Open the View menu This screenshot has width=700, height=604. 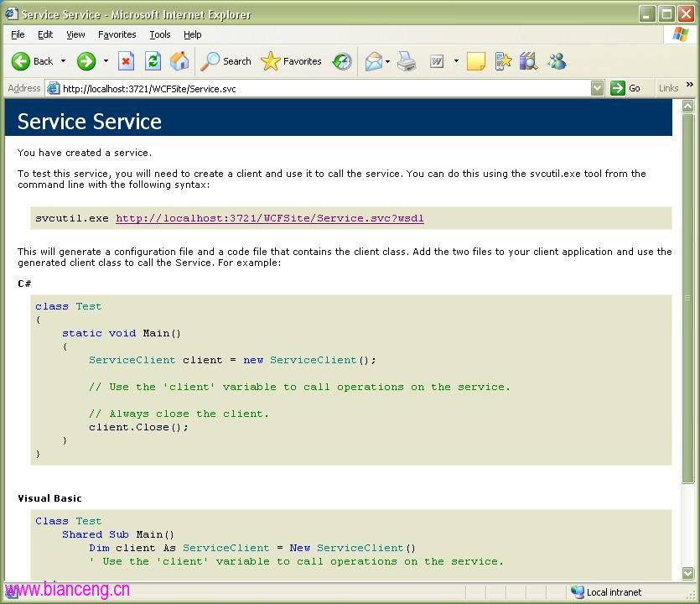point(75,34)
